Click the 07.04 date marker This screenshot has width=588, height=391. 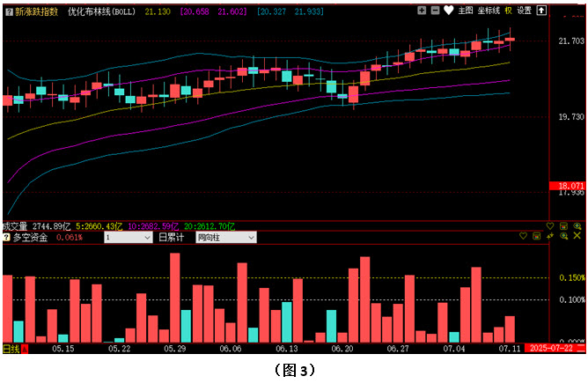coord(454,349)
